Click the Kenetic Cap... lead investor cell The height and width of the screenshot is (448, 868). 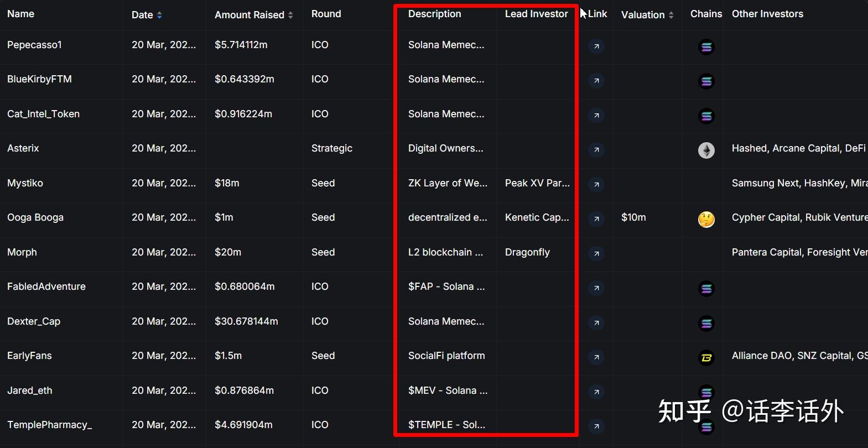click(537, 217)
